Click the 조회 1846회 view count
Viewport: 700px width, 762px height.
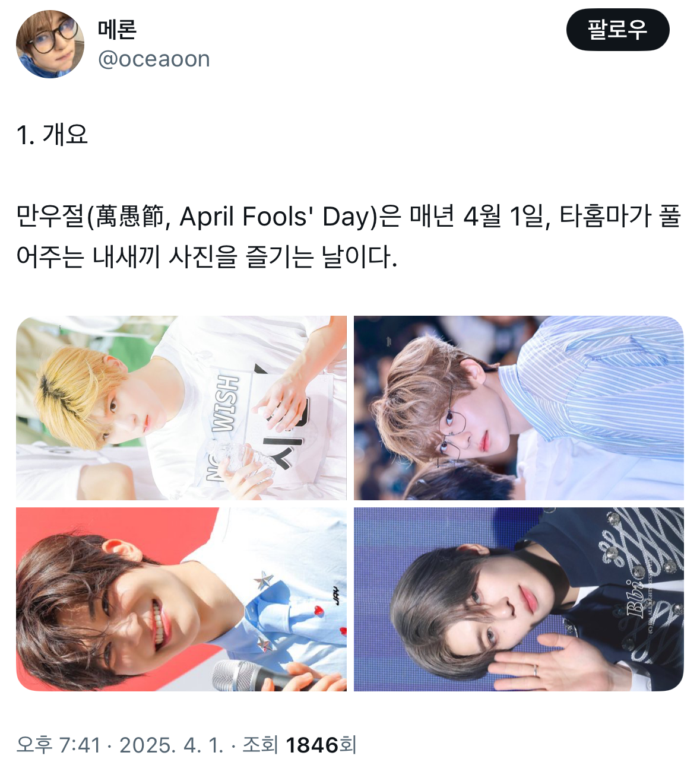point(299,744)
